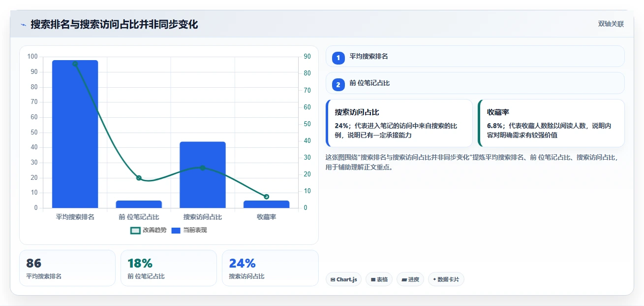Click the 表格 tag chip
This screenshot has width=644, height=306.
[x=379, y=279]
